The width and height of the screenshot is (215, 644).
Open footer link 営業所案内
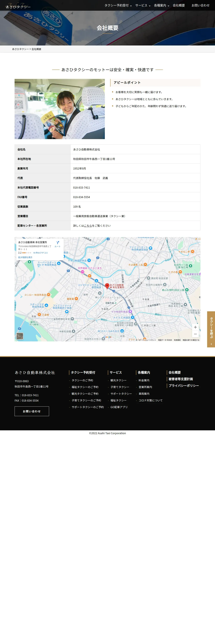pos(145,387)
